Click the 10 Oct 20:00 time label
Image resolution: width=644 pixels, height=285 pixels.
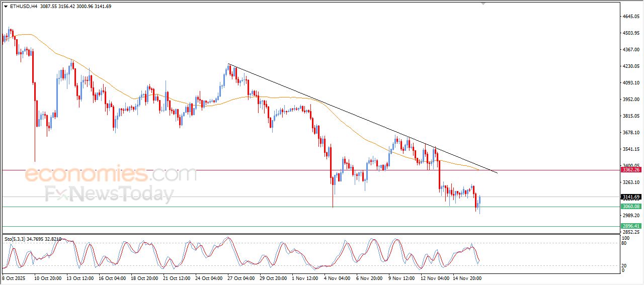tap(48, 277)
